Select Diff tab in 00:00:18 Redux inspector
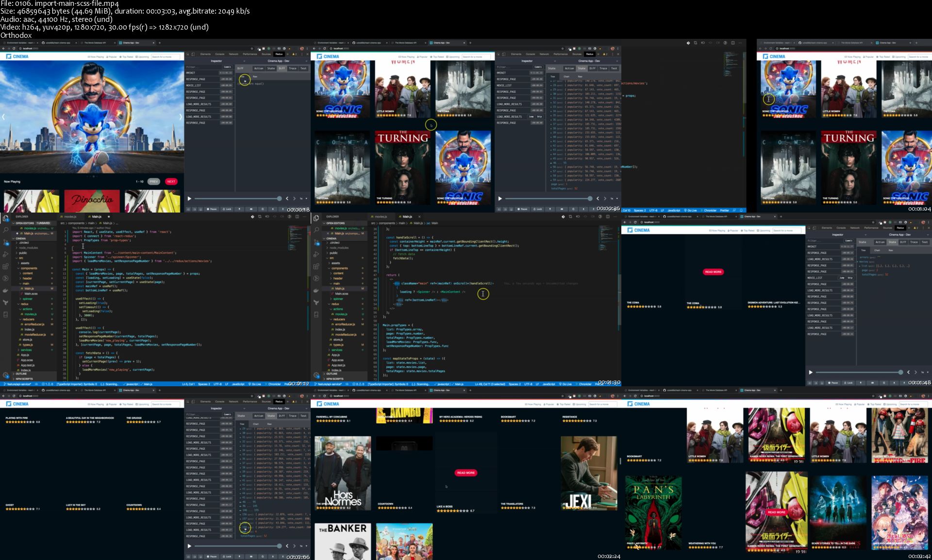Image resolution: width=932 pixels, height=560 pixels. (282, 68)
